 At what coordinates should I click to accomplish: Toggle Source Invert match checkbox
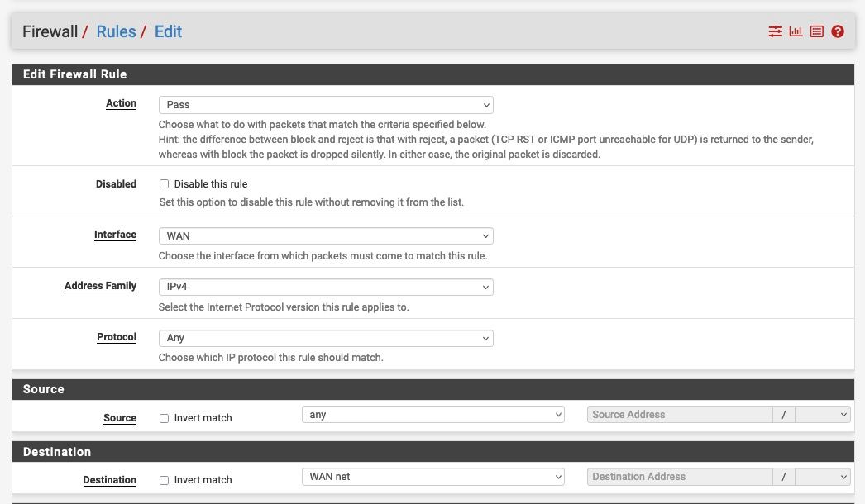click(x=164, y=418)
